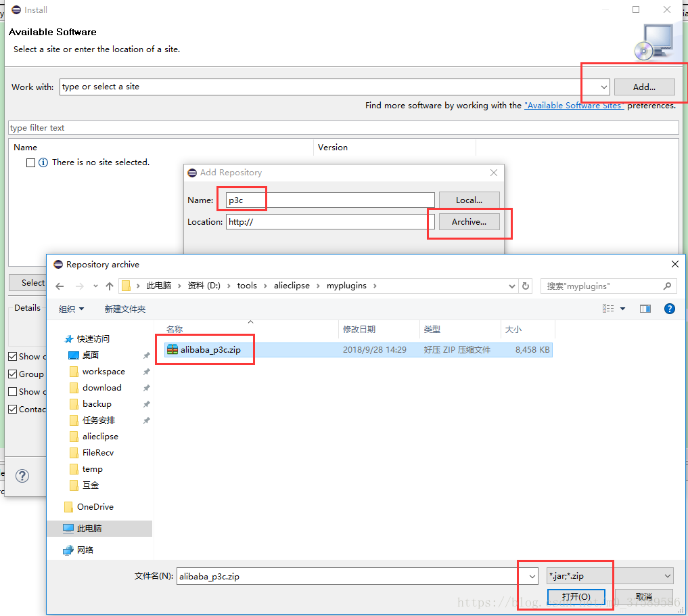Open the Work with site dropdown arrow
Screen dimensions: 688x616
point(603,87)
